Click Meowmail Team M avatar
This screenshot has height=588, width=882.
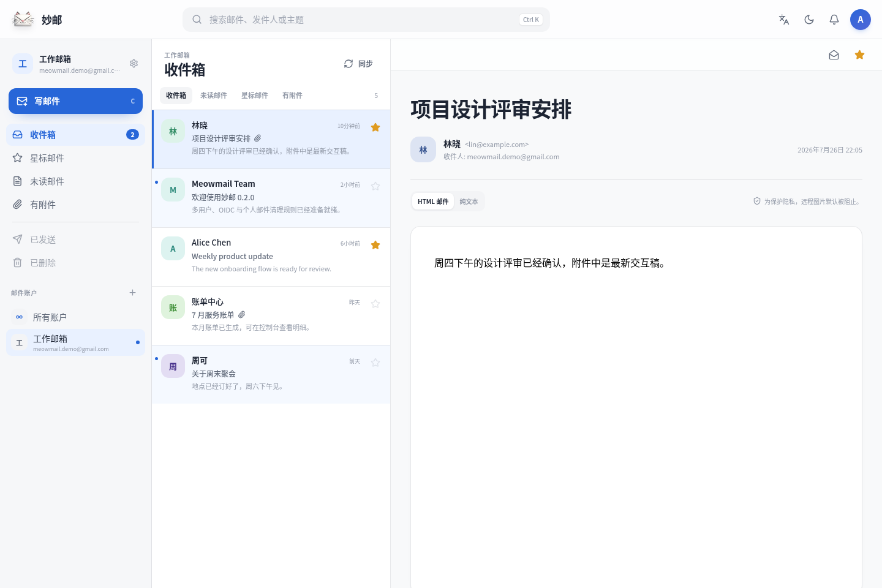point(173,190)
